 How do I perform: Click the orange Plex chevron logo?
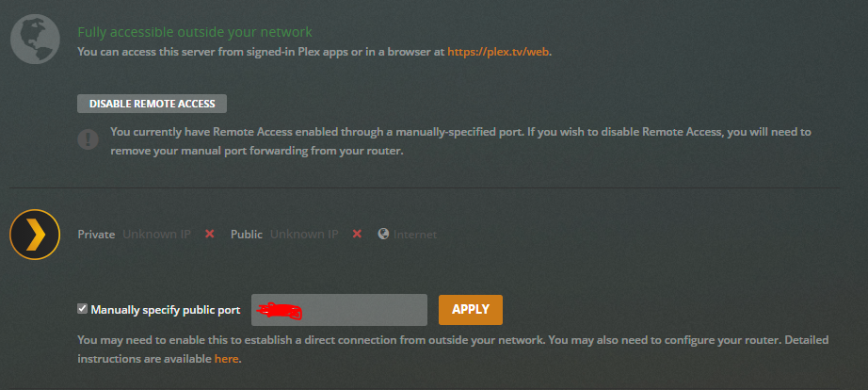point(35,234)
